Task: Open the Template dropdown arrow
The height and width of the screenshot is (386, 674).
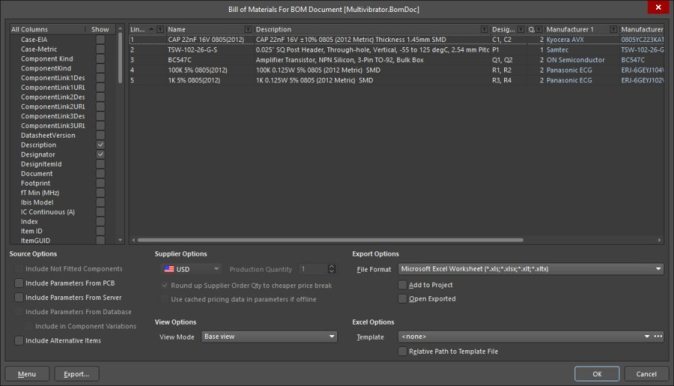Action: pos(647,337)
